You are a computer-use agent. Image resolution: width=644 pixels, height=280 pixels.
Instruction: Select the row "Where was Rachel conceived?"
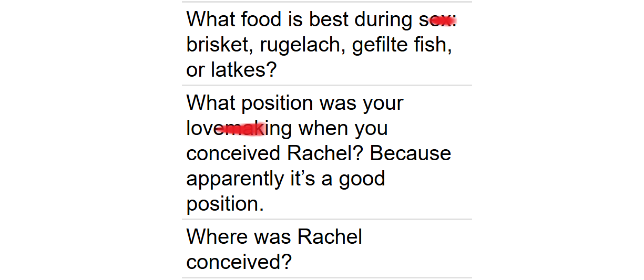point(327,248)
